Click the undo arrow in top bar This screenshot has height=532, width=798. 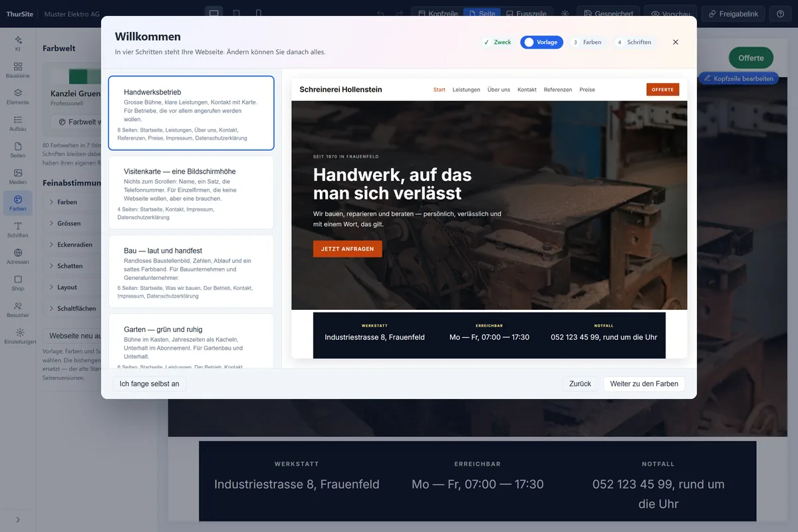click(x=380, y=14)
